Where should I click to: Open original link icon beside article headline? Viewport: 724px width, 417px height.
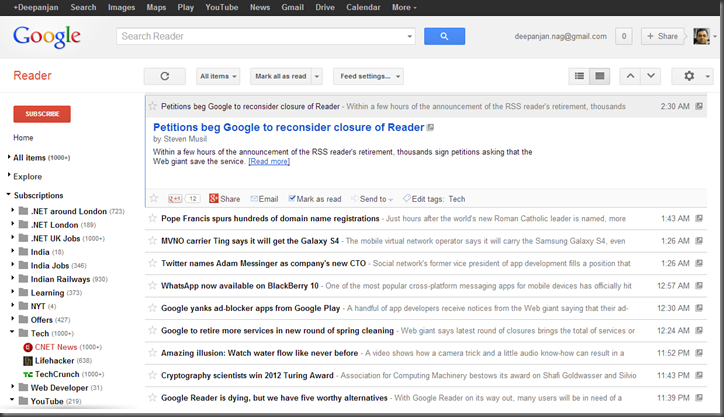point(430,127)
